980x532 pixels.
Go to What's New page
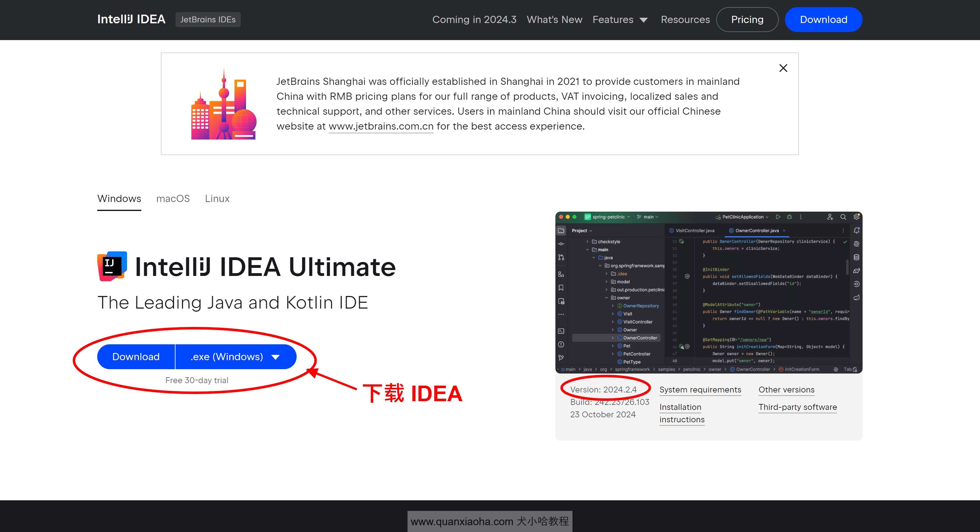pos(554,19)
